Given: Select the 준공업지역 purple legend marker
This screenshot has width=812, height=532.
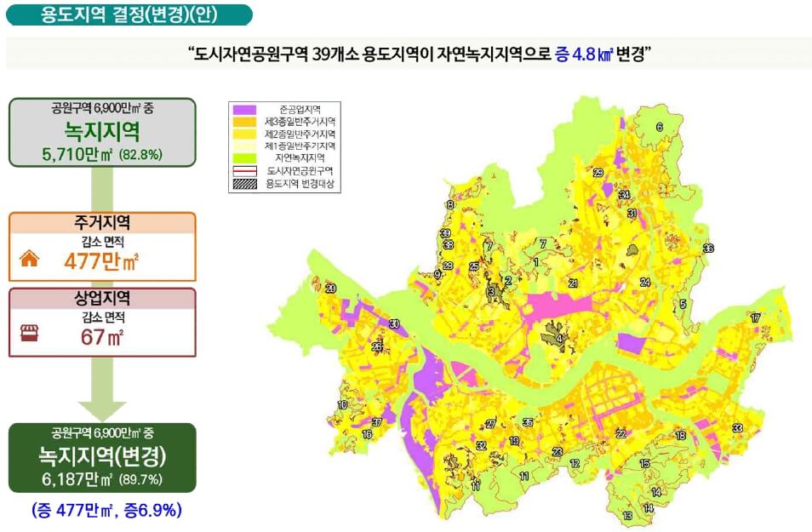Looking at the screenshot, I should (x=244, y=109).
